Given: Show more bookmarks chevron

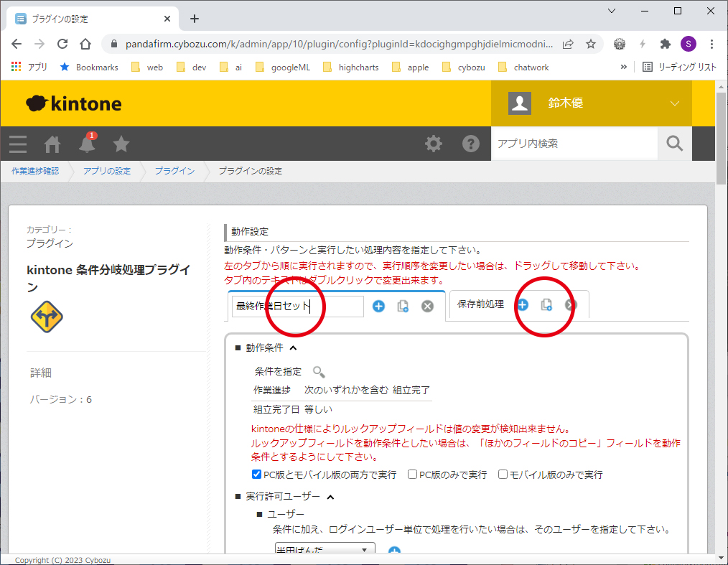Looking at the screenshot, I should pyautogui.click(x=623, y=67).
